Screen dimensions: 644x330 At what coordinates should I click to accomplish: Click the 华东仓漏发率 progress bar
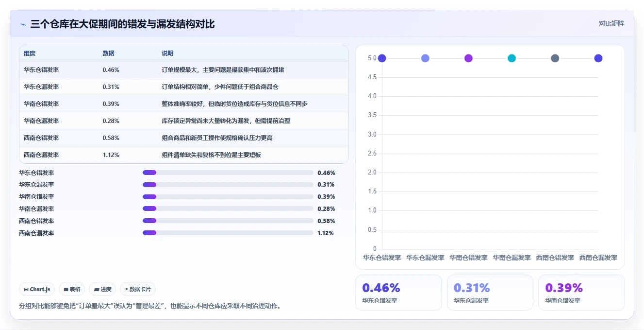(228, 185)
